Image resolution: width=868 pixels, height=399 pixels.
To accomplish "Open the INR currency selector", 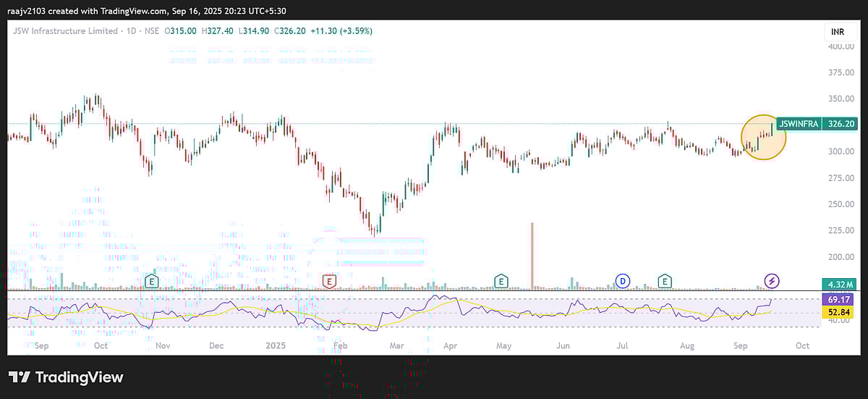I will (x=840, y=32).
